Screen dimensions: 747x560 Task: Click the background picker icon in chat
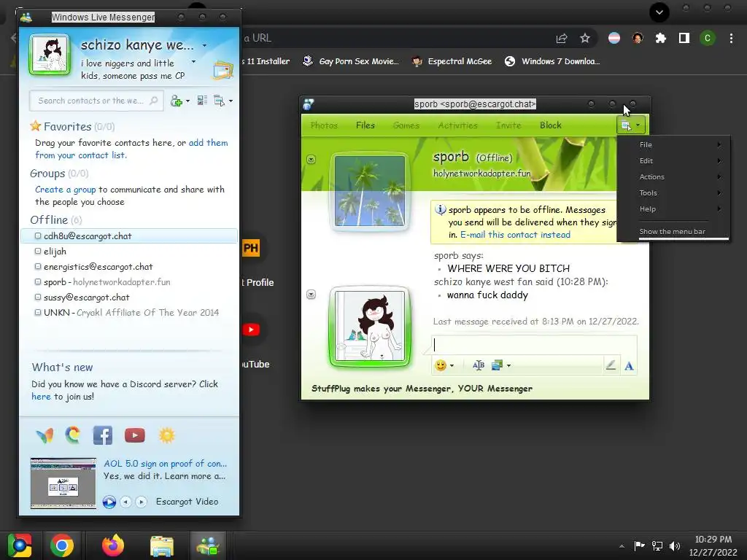click(497, 365)
